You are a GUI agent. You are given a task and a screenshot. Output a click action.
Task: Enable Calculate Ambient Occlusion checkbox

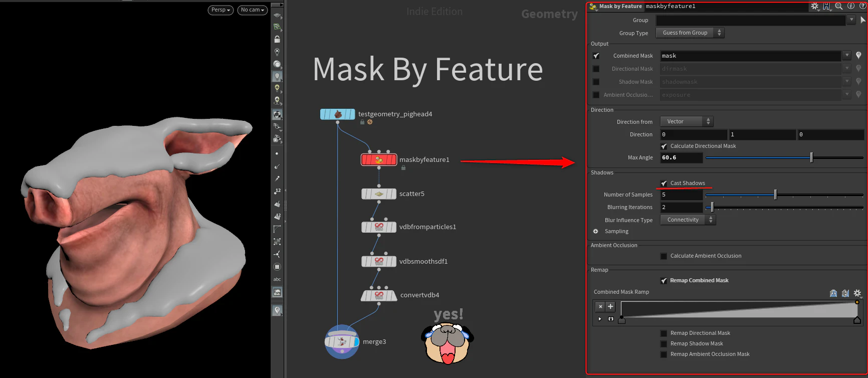click(664, 256)
